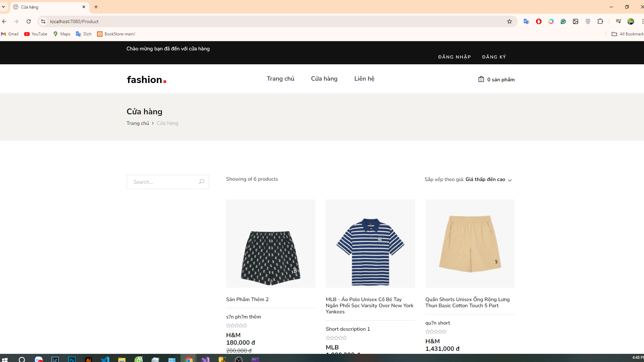644x362 pixels.
Task: Open Photoshop from the taskbar
Action: point(72,359)
